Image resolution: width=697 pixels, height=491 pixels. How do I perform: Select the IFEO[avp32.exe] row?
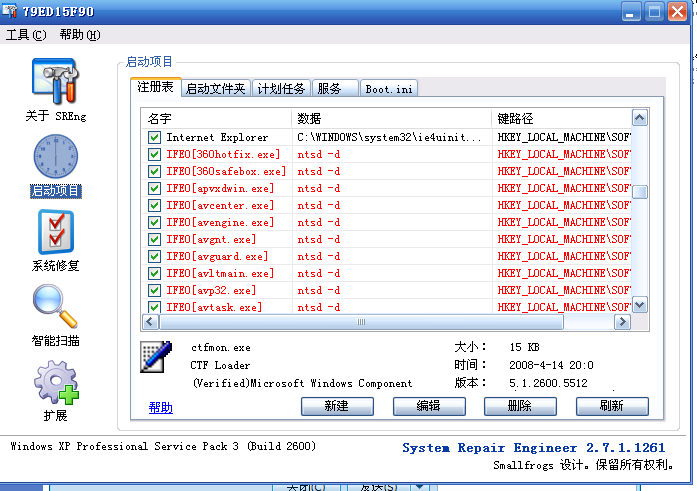pyautogui.click(x=387, y=291)
